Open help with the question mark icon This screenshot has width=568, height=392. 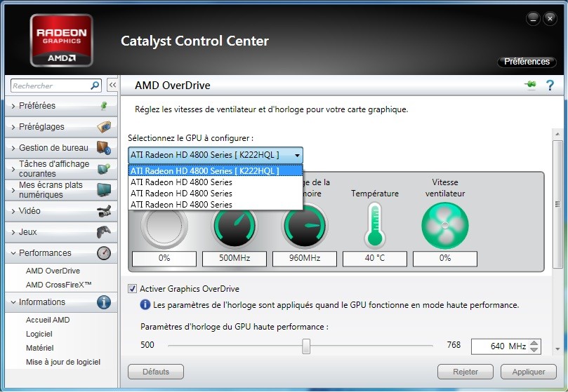coord(550,86)
